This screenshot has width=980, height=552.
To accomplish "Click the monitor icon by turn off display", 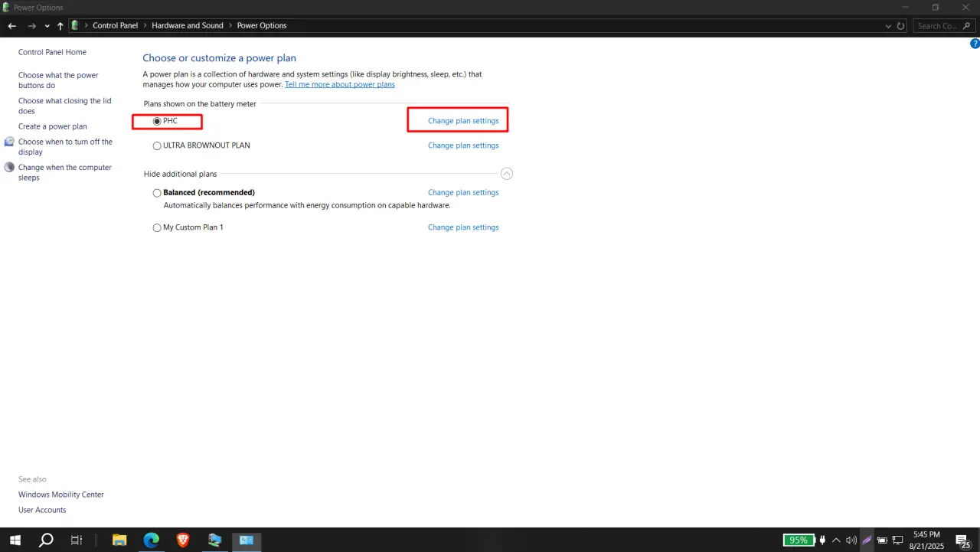I will (x=9, y=142).
